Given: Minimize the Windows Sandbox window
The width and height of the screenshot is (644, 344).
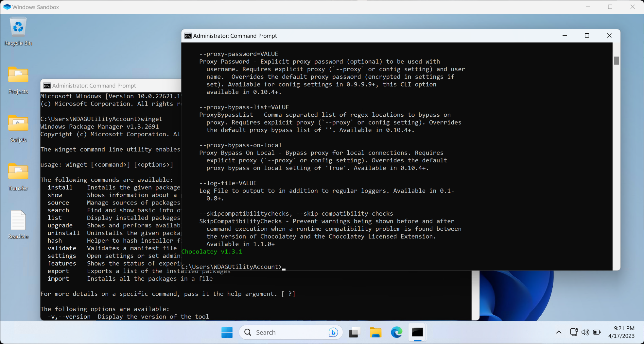Looking at the screenshot, I should click(588, 7).
